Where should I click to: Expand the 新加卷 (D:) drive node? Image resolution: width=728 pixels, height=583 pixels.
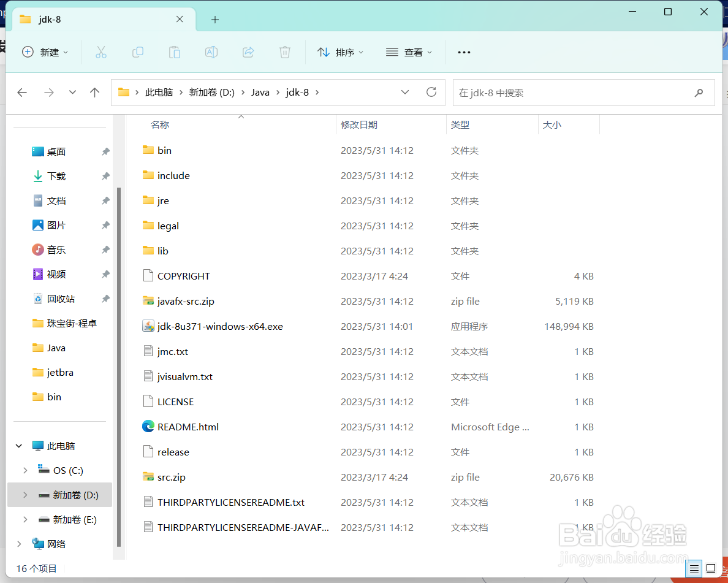point(25,495)
